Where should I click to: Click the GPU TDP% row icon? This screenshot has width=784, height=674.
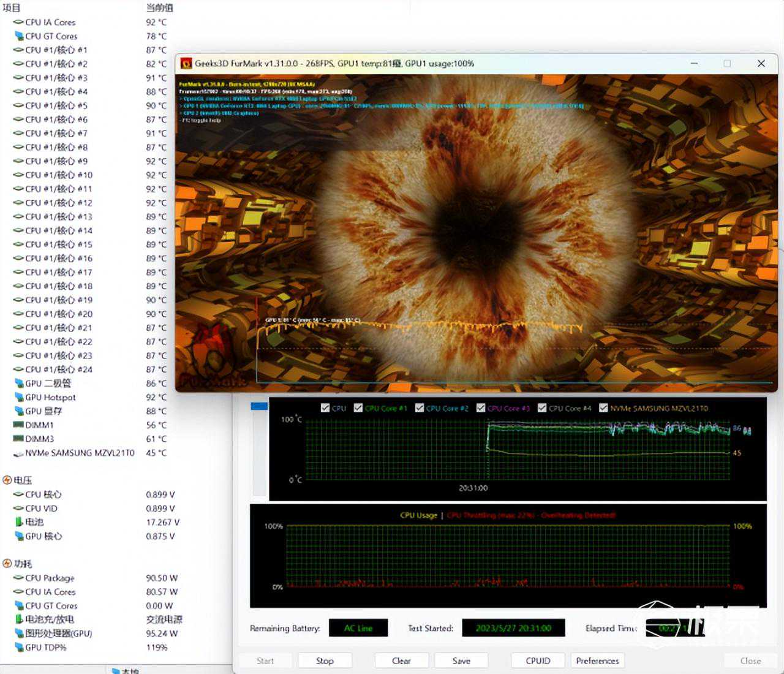click(18, 647)
